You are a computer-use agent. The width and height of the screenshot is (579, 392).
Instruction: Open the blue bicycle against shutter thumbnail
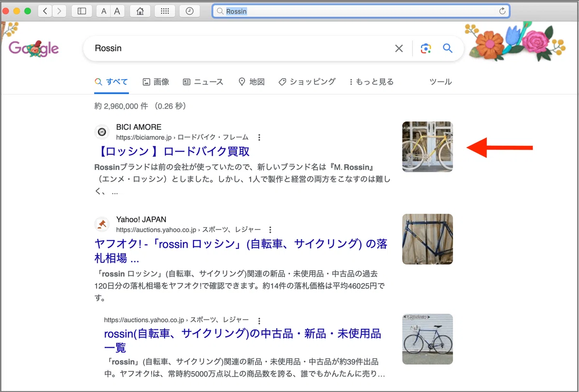coord(427,339)
